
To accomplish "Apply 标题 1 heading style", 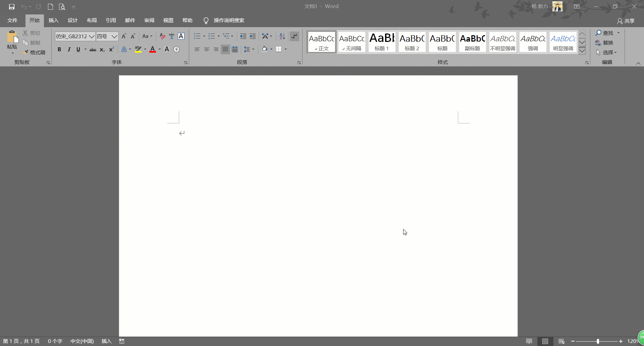I will (x=382, y=42).
